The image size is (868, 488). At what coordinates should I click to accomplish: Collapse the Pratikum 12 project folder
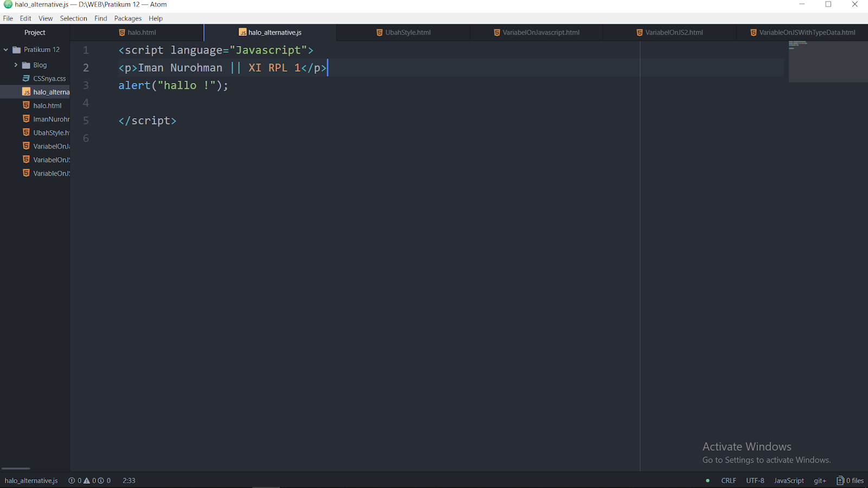tap(5, 49)
